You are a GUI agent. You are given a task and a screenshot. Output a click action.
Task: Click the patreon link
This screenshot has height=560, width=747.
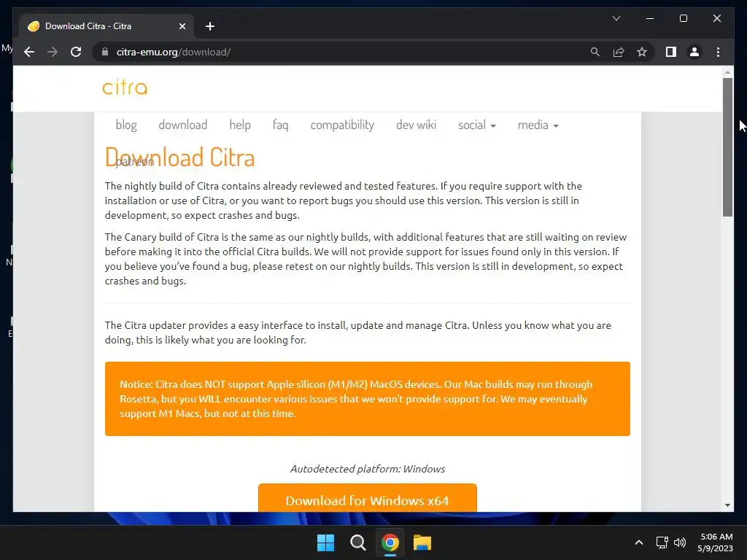[x=134, y=162]
